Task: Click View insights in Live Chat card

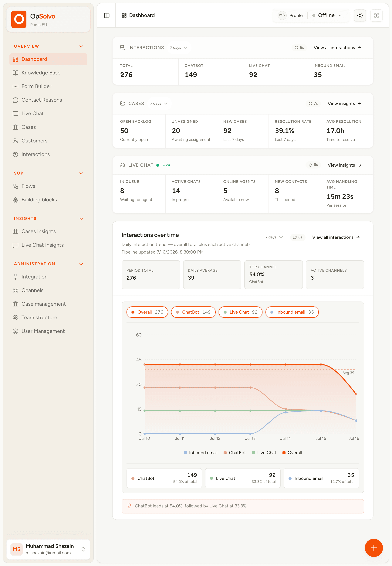Action: (344, 165)
